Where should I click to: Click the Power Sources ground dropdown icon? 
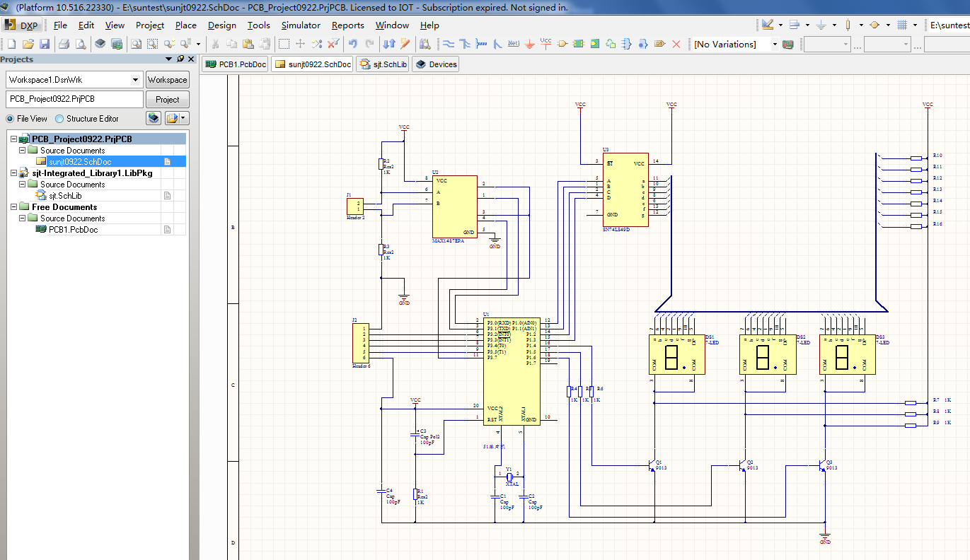pyautogui.click(x=821, y=25)
